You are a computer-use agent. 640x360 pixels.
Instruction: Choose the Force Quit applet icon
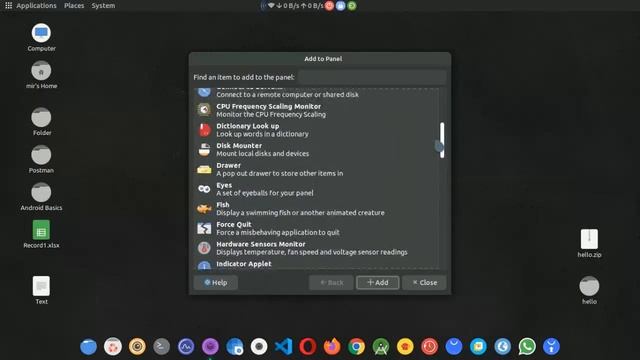[x=204, y=228]
